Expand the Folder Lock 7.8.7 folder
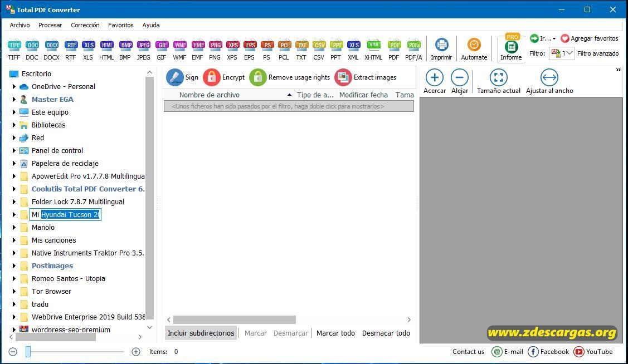628x364 pixels. click(14, 201)
